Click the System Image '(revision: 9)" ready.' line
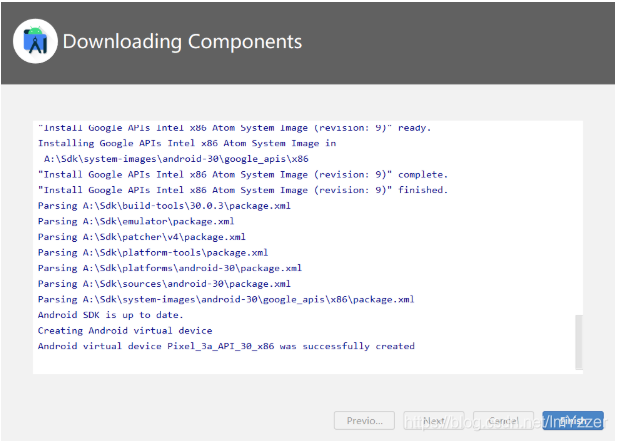The image size is (618, 441). [x=235, y=128]
